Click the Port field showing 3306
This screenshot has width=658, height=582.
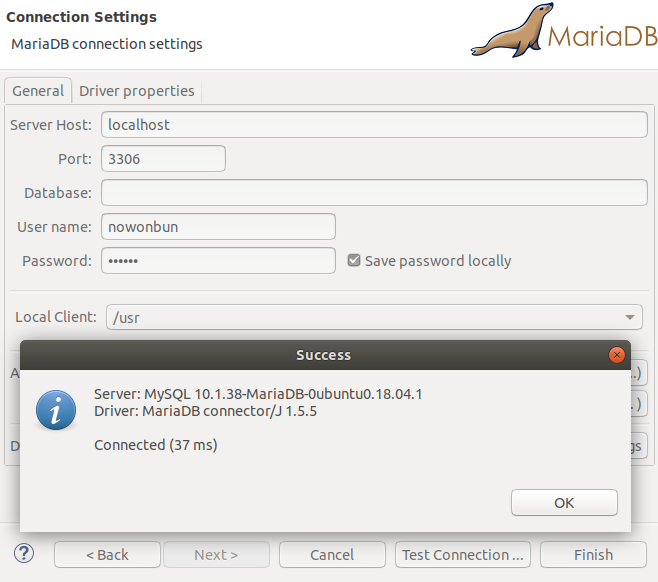point(163,159)
